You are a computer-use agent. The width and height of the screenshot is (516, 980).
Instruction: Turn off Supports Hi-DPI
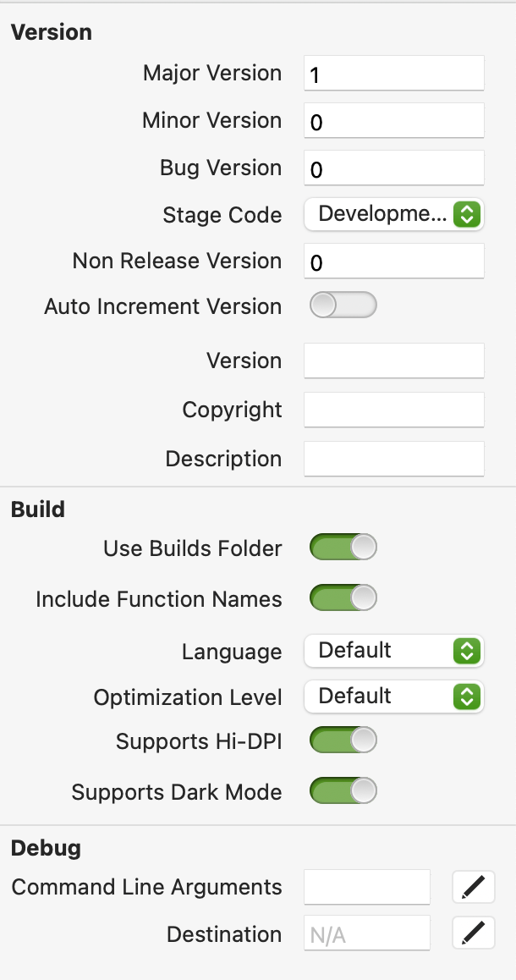coord(343,740)
